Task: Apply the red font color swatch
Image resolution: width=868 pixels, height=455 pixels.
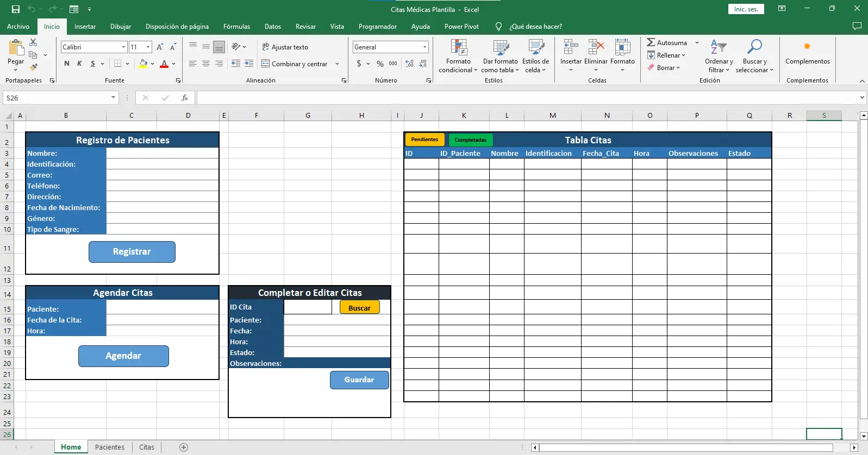Action: tap(164, 64)
